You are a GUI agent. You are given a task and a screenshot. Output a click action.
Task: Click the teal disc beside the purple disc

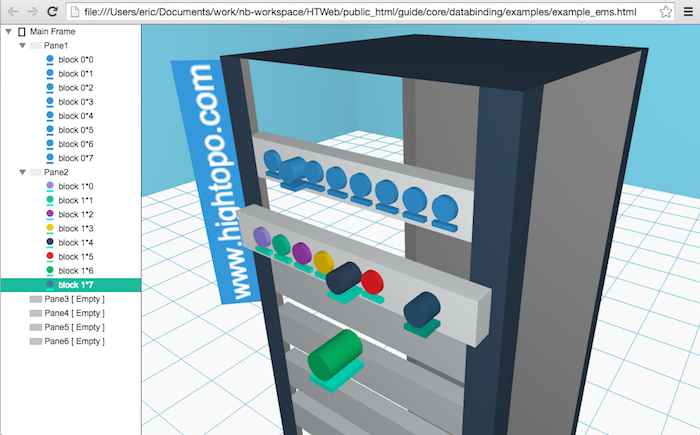coord(282,245)
